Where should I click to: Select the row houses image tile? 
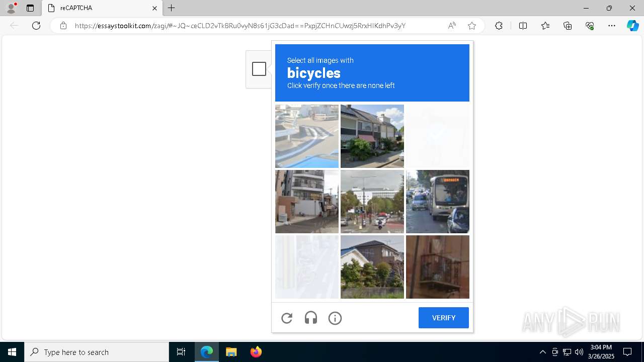(372, 136)
